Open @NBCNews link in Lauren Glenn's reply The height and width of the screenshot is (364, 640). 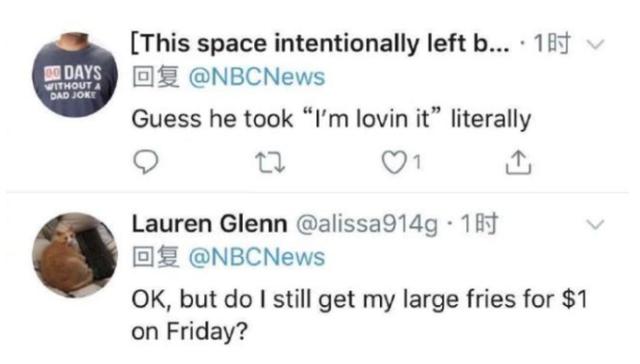pyautogui.click(x=256, y=257)
